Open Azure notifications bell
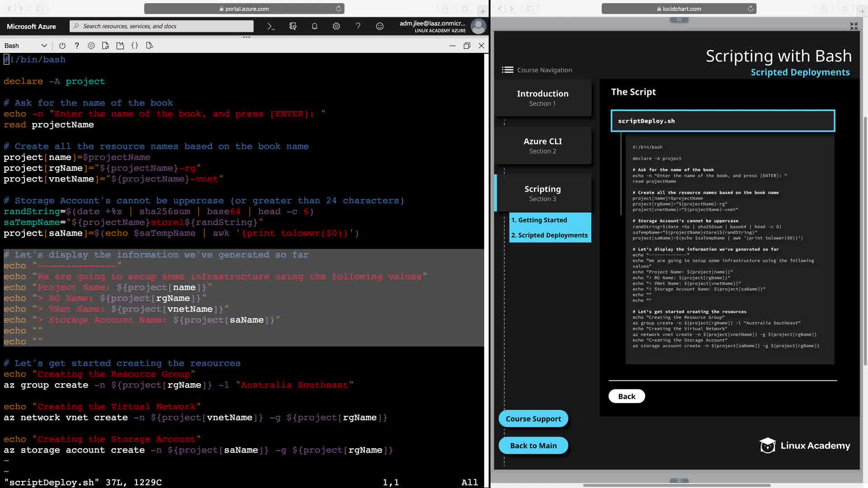The height and width of the screenshot is (488, 868). pyautogui.click(x=315, y=26)
